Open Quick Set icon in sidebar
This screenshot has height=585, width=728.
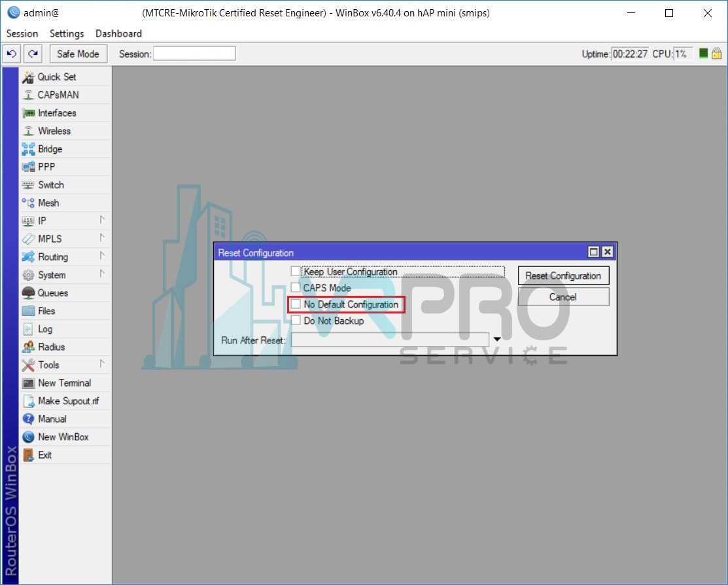[x=28, y=77]
